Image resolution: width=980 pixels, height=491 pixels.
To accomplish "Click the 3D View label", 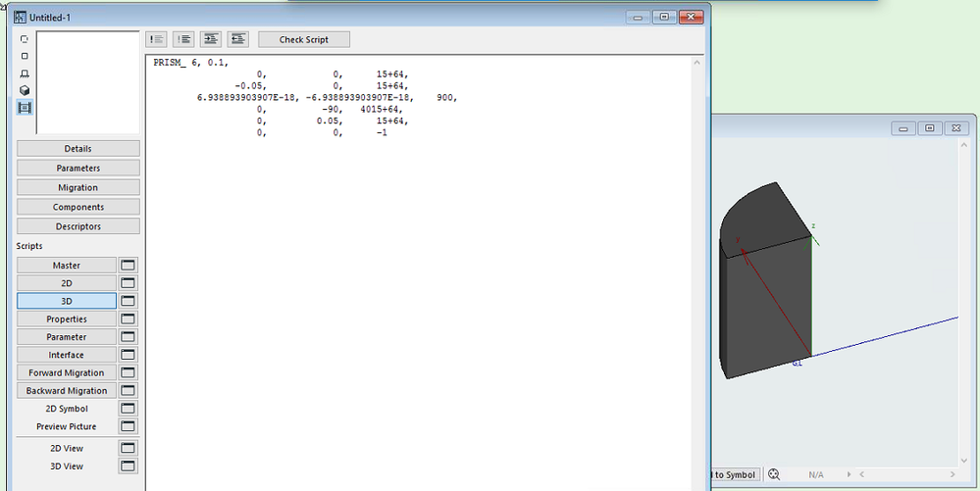I will pos(67,466).
